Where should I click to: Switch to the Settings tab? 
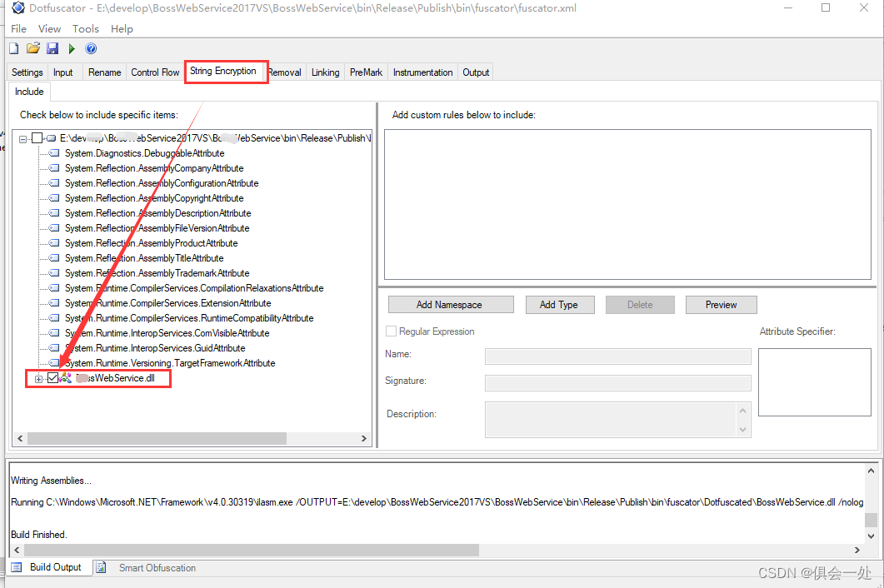pos(27,72)
